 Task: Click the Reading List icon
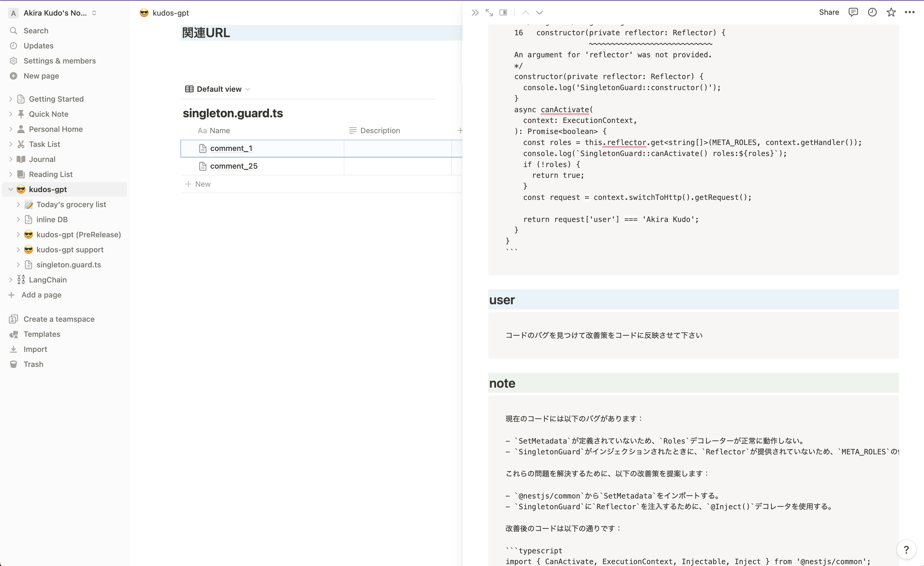pyautogui.click(x=21, y=174)
